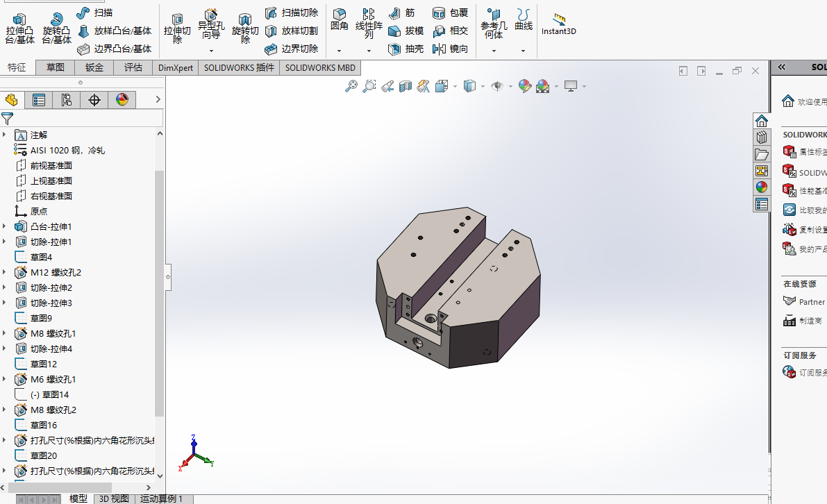Open the Shell (抽壳) tool
The height and width of the screenshot is (504, 827).
406,49
